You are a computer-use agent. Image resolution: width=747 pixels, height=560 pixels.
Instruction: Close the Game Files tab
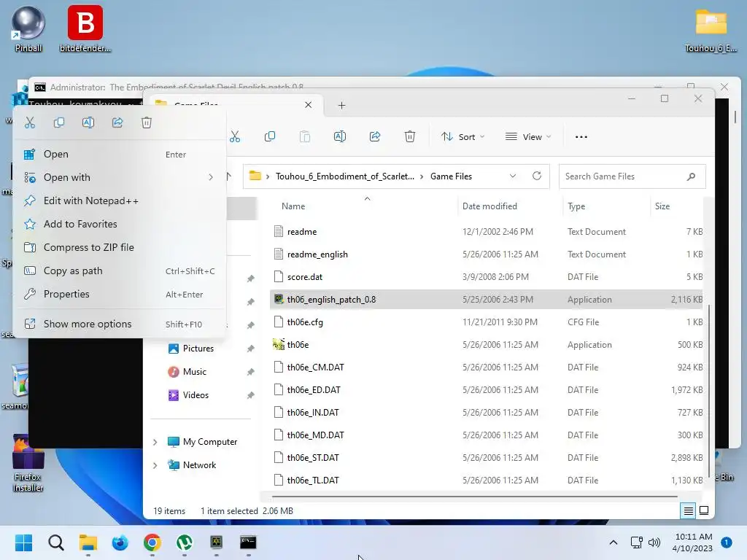[309, 105]
